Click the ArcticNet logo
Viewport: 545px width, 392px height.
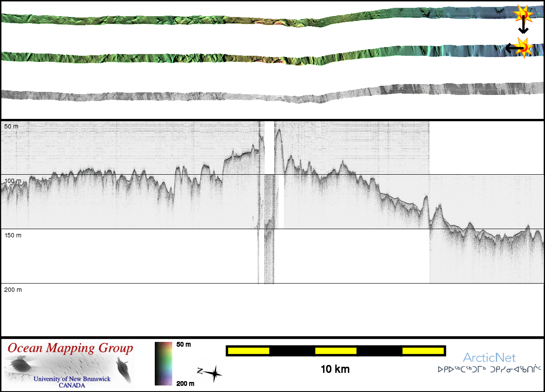489,358
